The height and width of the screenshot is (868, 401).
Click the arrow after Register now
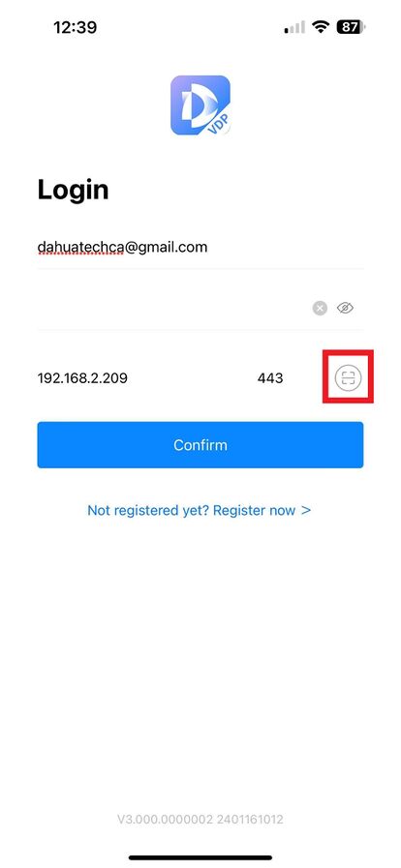306,510
